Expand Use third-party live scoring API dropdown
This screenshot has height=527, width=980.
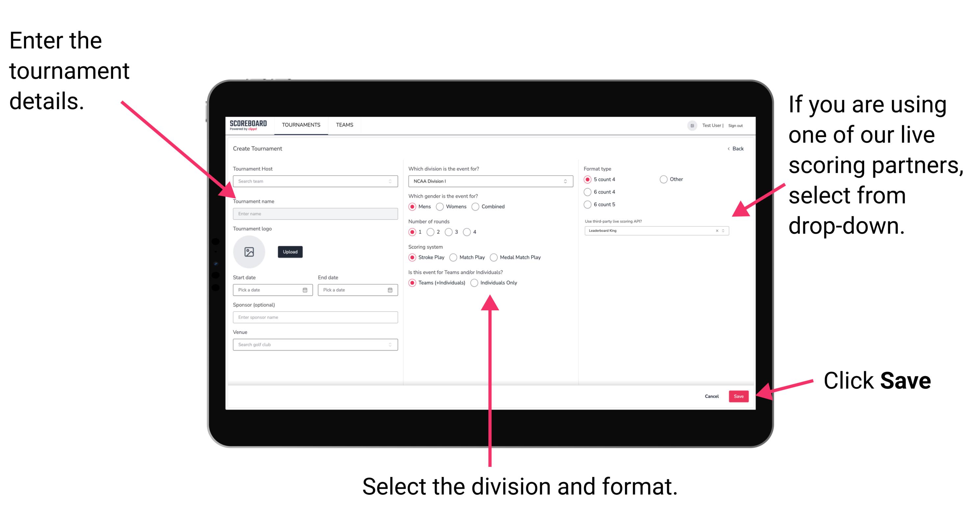725,231
